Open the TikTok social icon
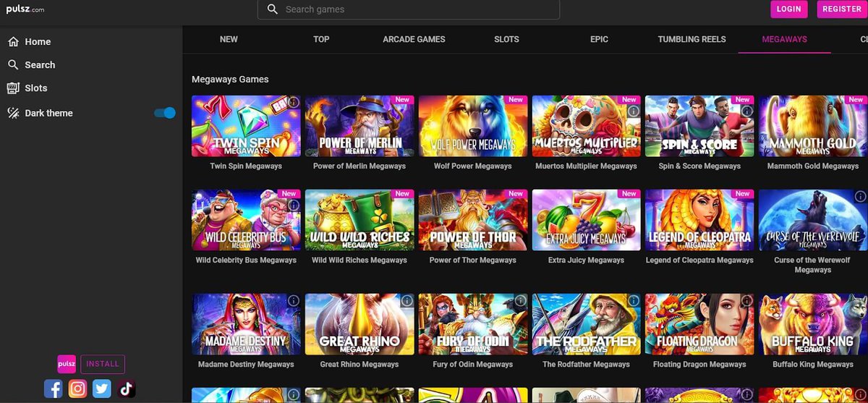The height and width of the screenshot is (403, 868). (x=127, y=389)
